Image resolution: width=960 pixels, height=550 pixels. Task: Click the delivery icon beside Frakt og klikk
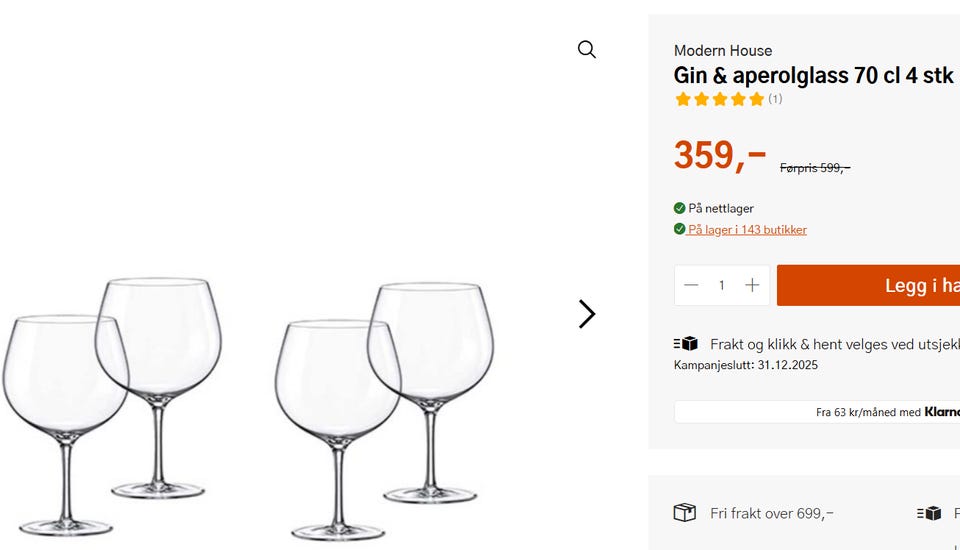tap(685, 344)
